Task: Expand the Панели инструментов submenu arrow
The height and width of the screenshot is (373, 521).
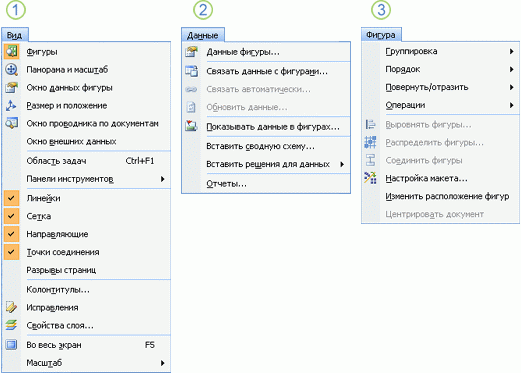Action: [163, 179]
